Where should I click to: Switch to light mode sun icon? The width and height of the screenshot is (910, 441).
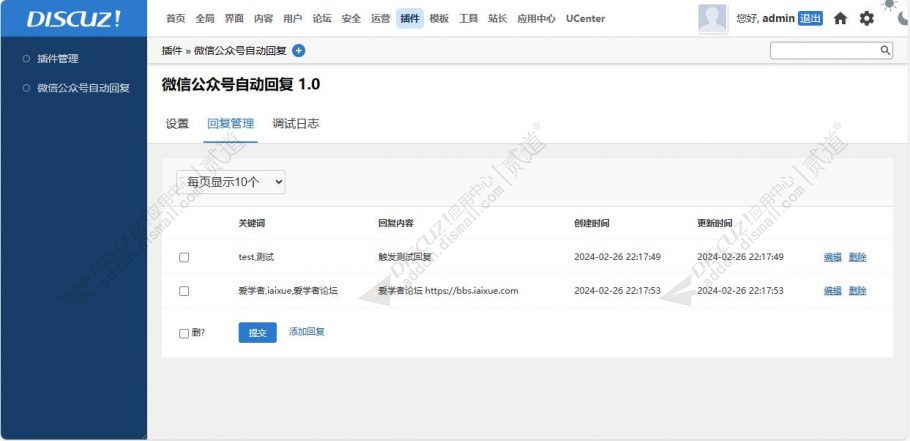(889, 5)
